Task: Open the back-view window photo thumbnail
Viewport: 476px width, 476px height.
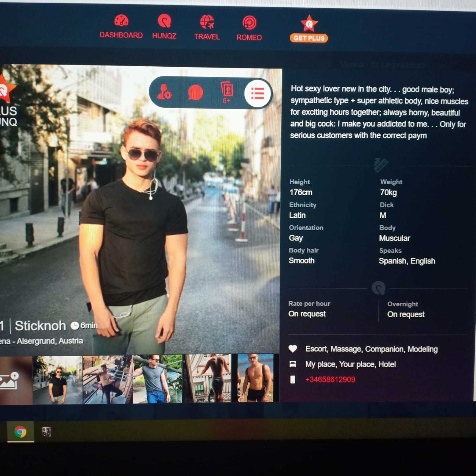Action: (208, 378)
